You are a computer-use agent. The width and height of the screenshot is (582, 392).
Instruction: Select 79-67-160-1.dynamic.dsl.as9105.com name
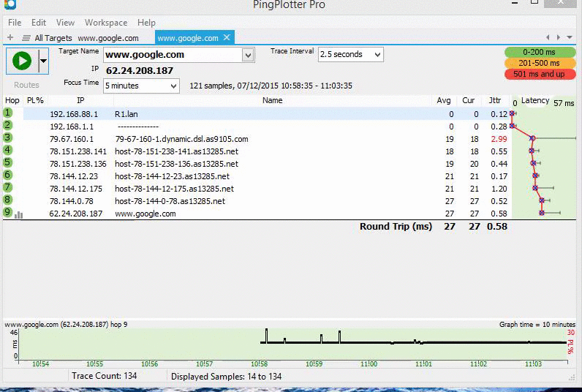[181, 139]
